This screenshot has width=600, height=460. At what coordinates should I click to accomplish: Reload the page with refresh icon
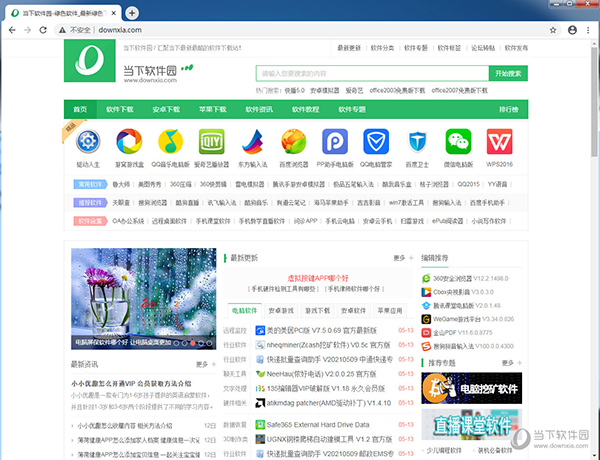[x=43, y=30]
